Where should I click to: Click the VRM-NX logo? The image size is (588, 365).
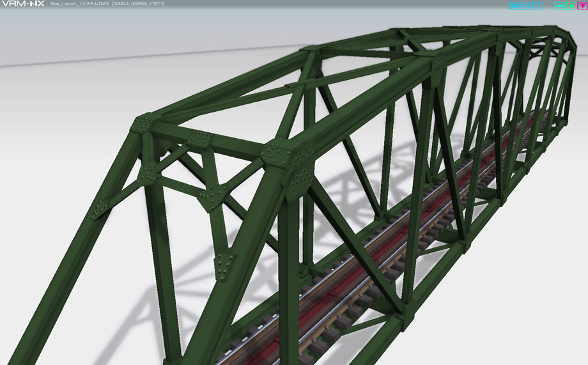[x=23, y=4]
